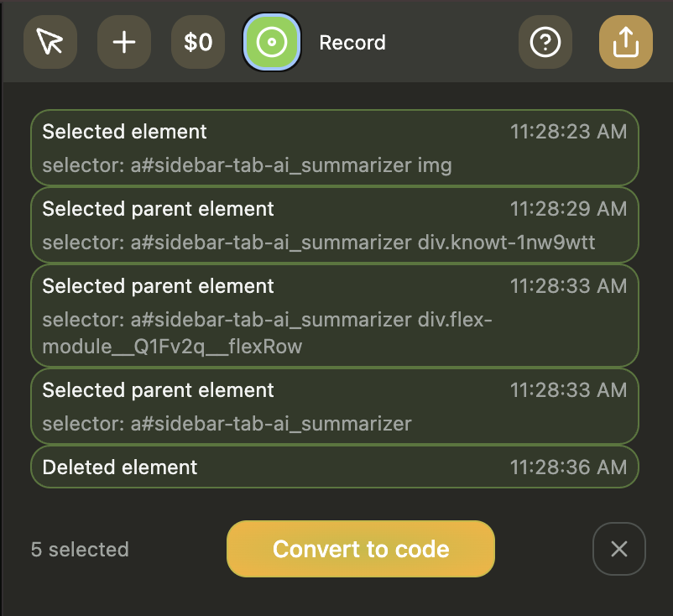Dismiss selection with the X button
This screenshot has width=673, height=616.
point(618,549)
